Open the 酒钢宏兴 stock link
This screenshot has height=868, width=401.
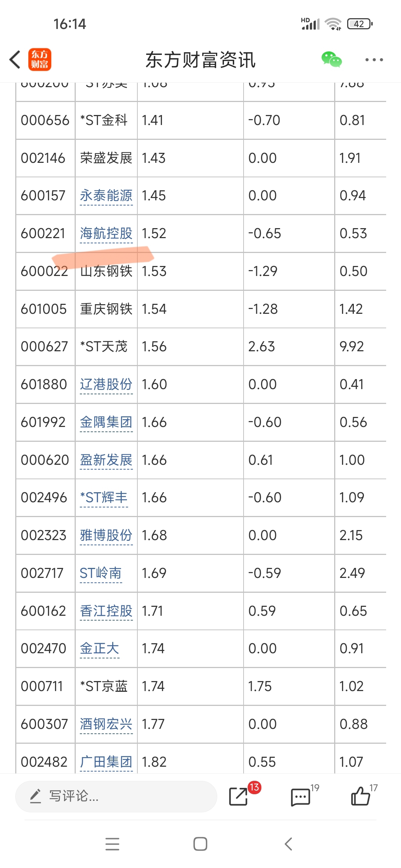point(106,724)
